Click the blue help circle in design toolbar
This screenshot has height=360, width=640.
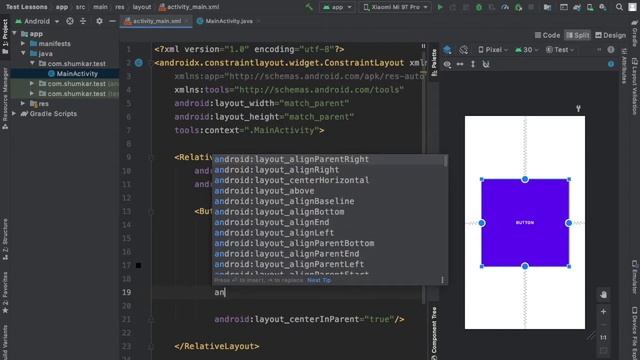(x=611, y=64)
